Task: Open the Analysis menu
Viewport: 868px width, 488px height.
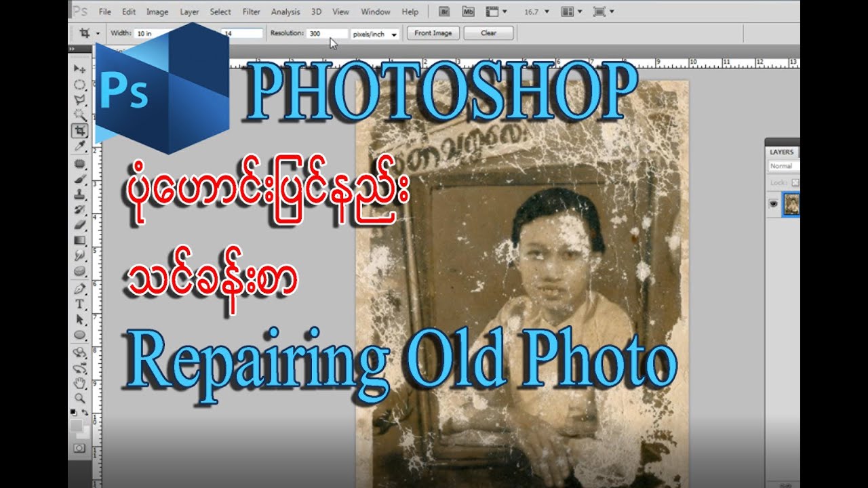Action: click(285, 12)
